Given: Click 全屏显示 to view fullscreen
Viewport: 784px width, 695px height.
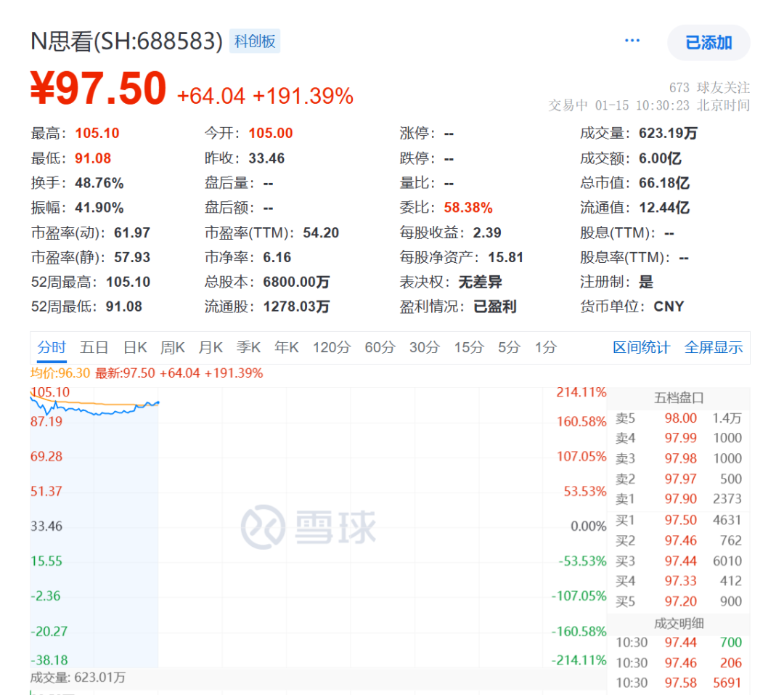Looking at the screenshot, I should (714, 348).
